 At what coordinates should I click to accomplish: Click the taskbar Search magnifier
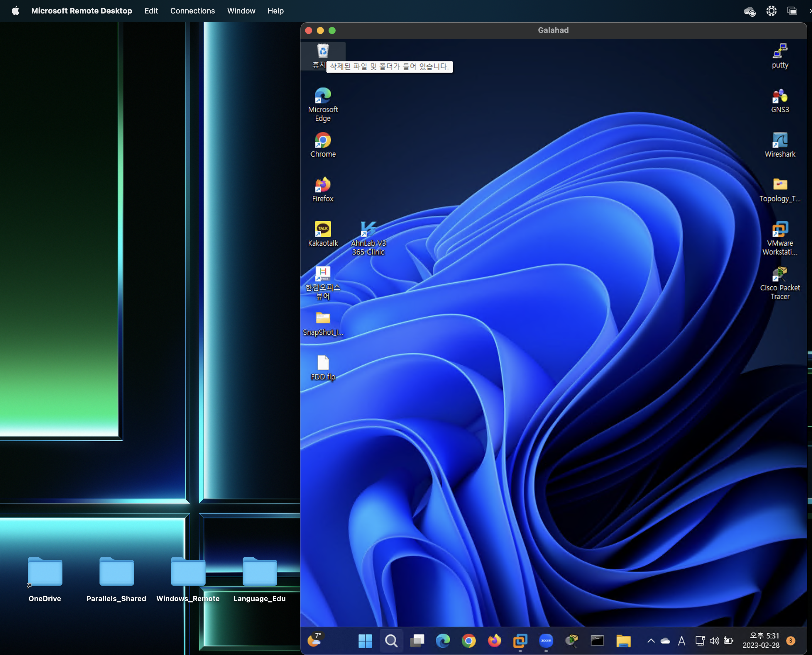[391, 640]
